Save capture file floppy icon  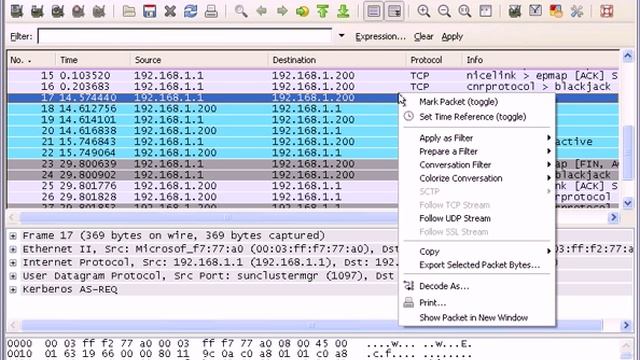(x=150, y=11)
